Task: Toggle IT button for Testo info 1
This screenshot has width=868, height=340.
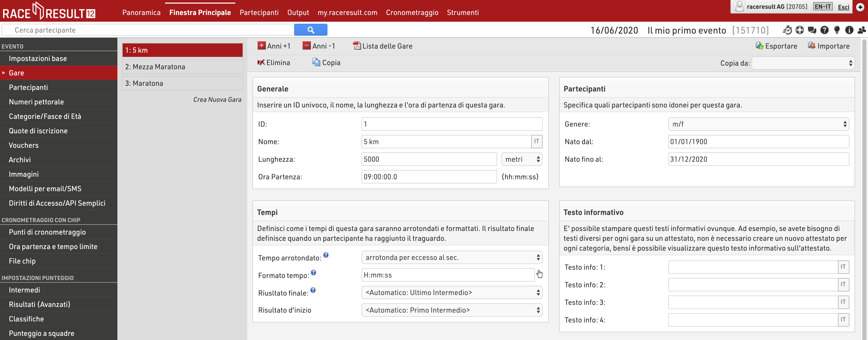Action: tap(843, 267)
